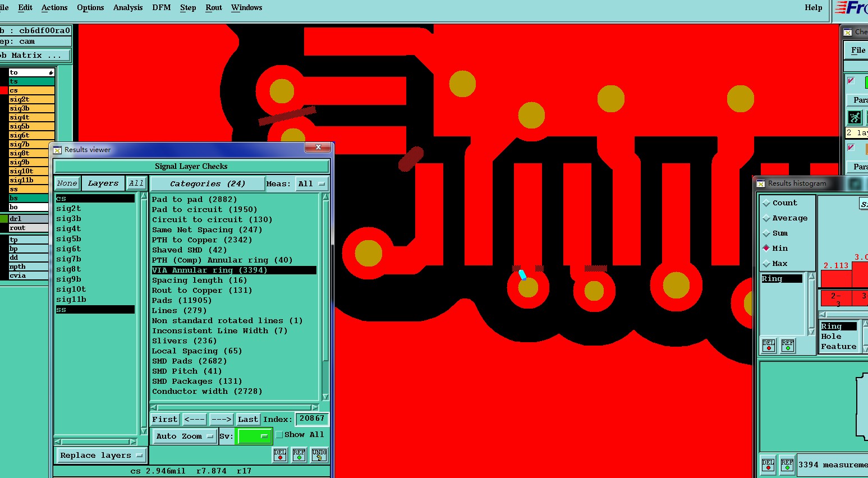Toggle the second checkbox in Checklist window
This screenshot has height=478, width=868.
[x=851, y=148]
